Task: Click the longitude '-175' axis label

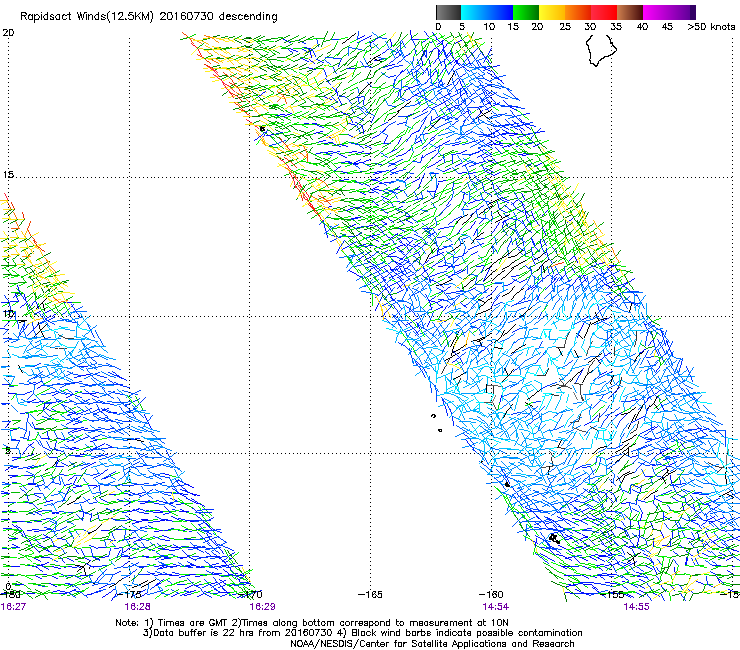Action: click(130, 594)
